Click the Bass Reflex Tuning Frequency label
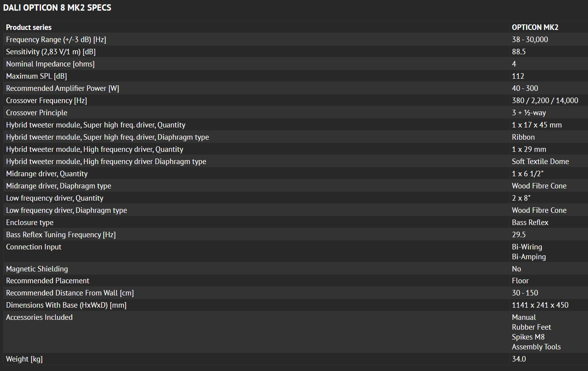This screenshot has width=588, height=371. 61,234
